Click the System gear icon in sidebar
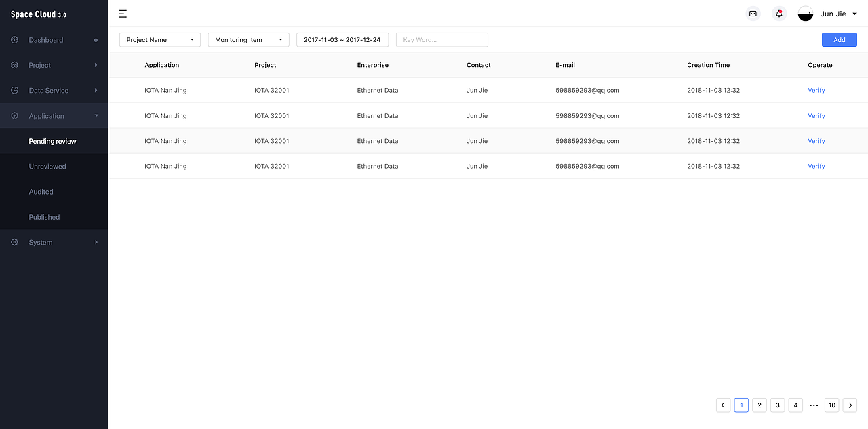The height and width of the screenshot is (429, 868). [x=15, y=242]
